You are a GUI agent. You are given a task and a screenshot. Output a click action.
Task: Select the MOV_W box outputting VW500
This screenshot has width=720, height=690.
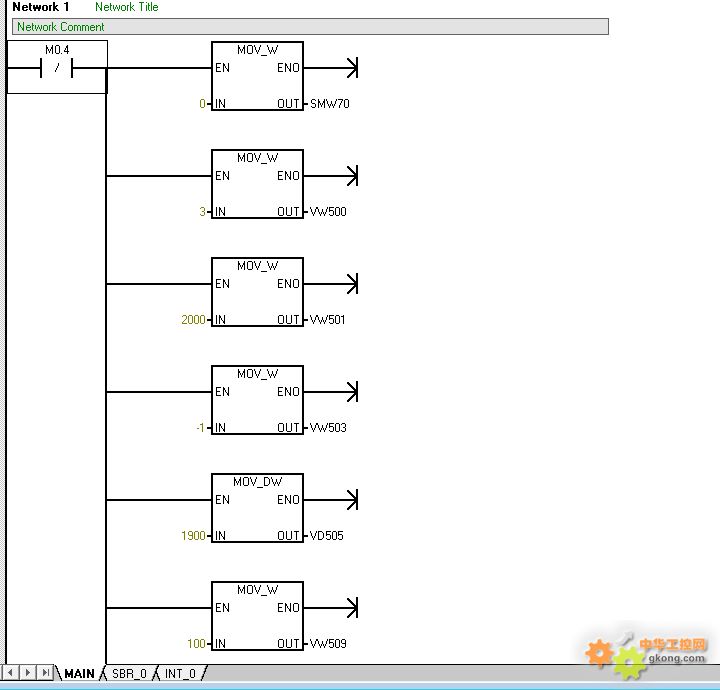(x=257, y=184)
